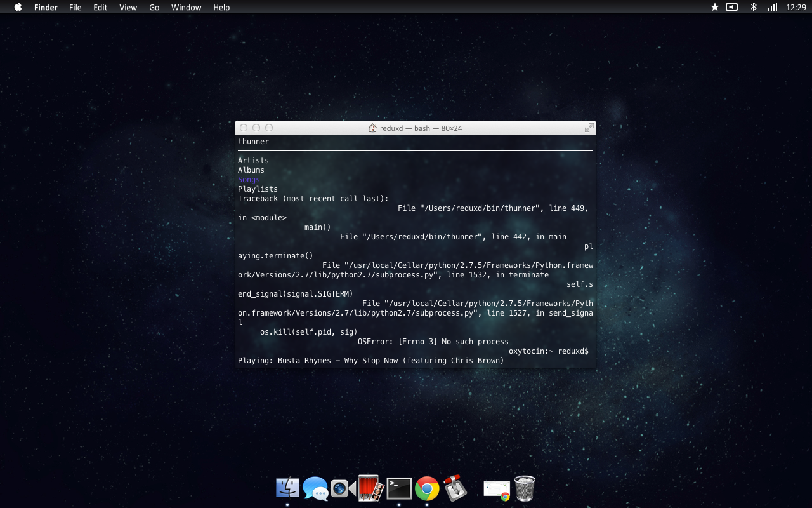Viewport: 812px width, 508px height.
Task: Open the Trash in the Dock
Action: click(525, 488)
